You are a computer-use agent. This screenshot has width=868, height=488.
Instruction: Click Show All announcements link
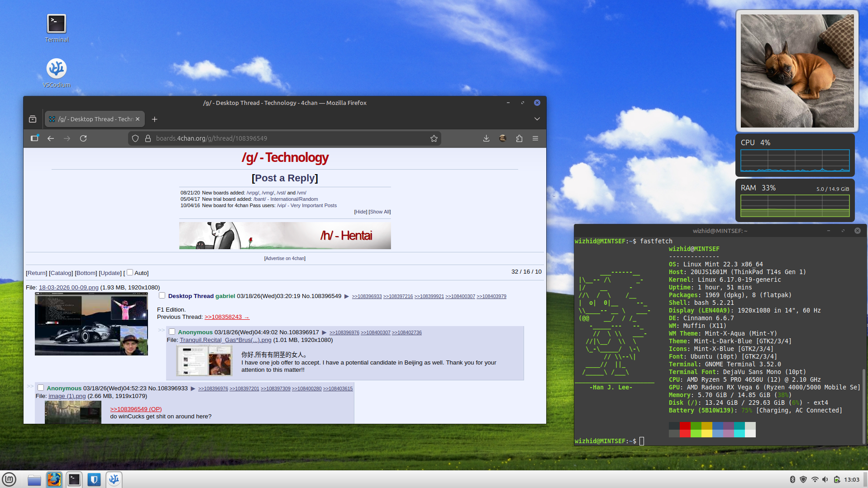click(380, 212)
